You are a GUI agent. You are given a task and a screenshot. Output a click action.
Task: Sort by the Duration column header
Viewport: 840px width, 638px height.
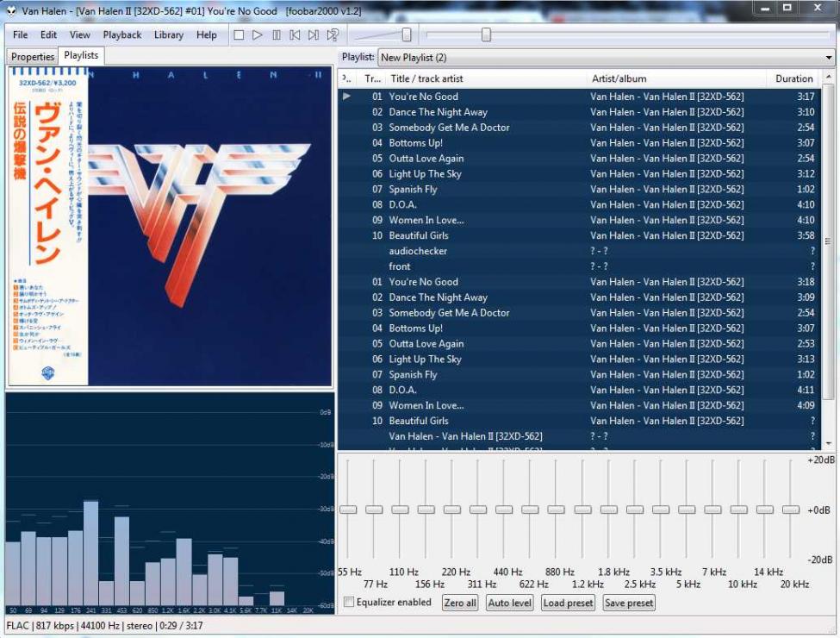coord(793,78)
